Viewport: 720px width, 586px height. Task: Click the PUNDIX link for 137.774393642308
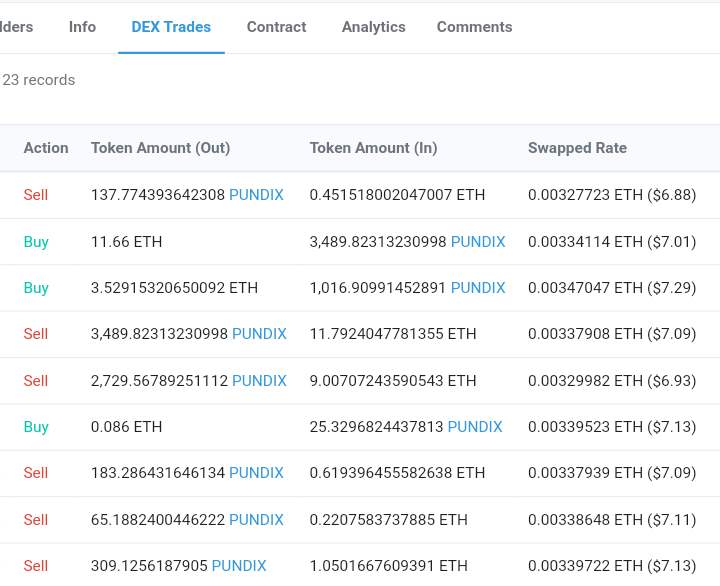click(256, 195)
